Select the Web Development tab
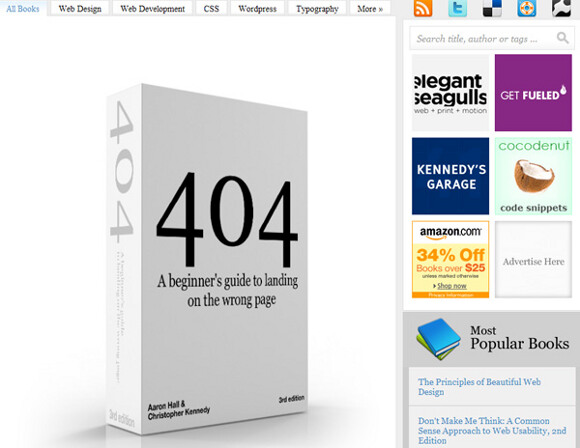Image resolution: width=580 pixels, height=448 pixels. click(152, 9)
